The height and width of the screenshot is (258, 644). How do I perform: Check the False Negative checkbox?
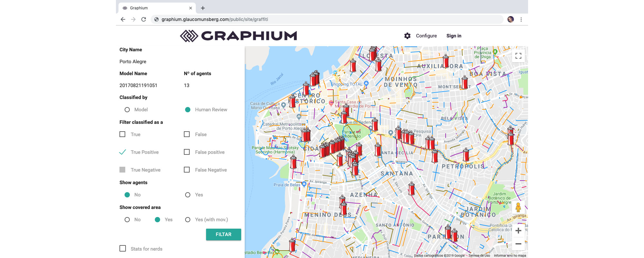[187, 170]
